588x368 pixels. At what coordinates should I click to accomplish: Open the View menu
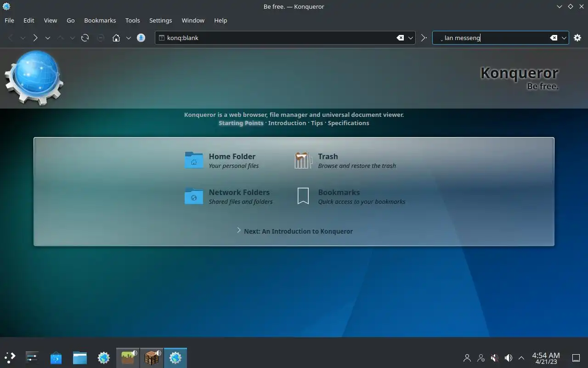click(x=51, y=20)
